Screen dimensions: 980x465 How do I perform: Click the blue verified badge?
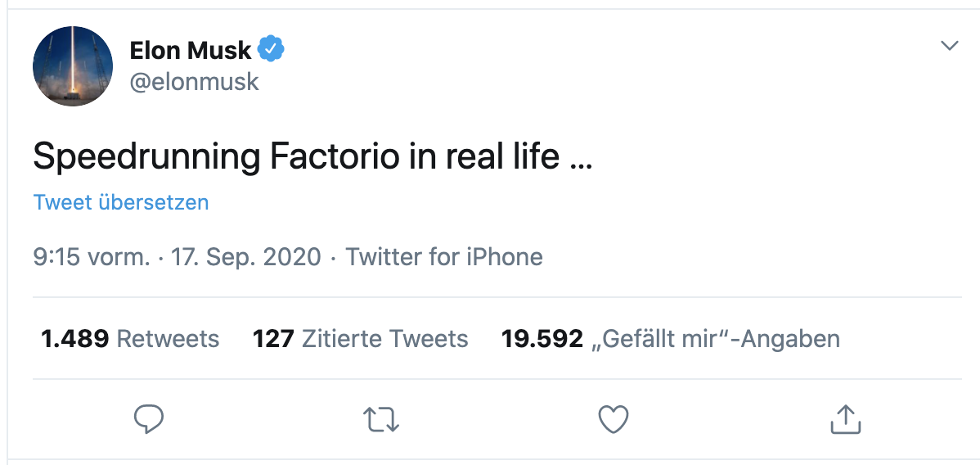pyautogui.click(x=272, y=50)
